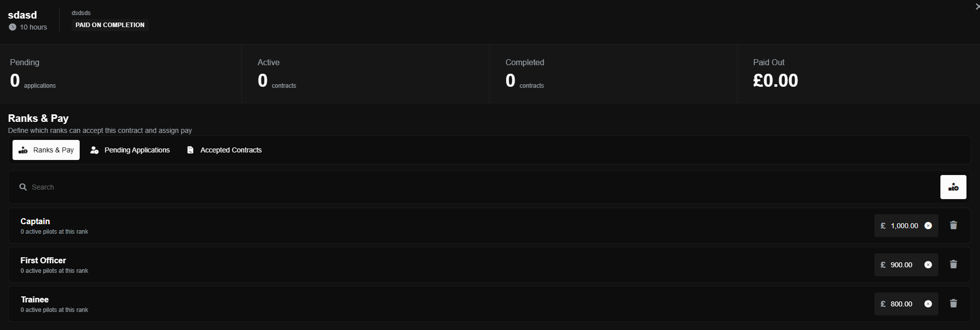Delete the First Officer rank row

pos(953,265)
